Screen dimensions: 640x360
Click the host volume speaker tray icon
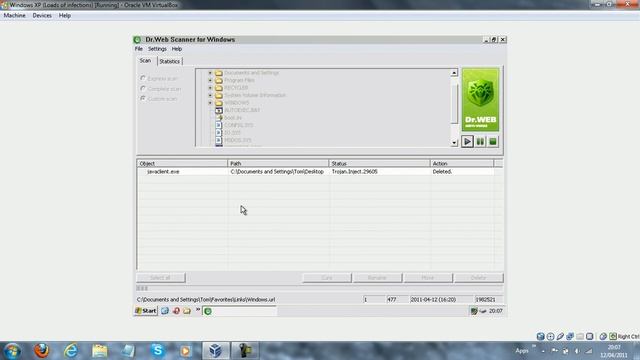point(577,351)
